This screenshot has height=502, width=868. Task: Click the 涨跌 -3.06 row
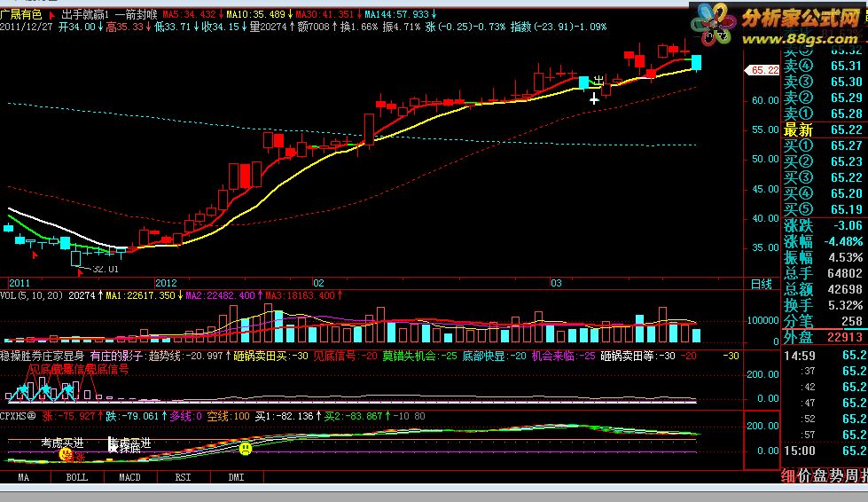coord(823,226)
